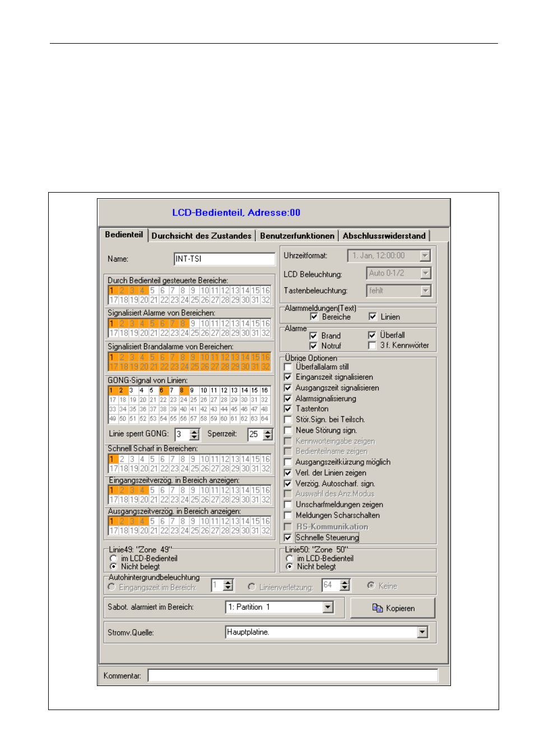Toggle zone 3 in GONG-Signal von Linien grid
The height and width of the screenshot is (756, 535).
[x=132, y=390]
